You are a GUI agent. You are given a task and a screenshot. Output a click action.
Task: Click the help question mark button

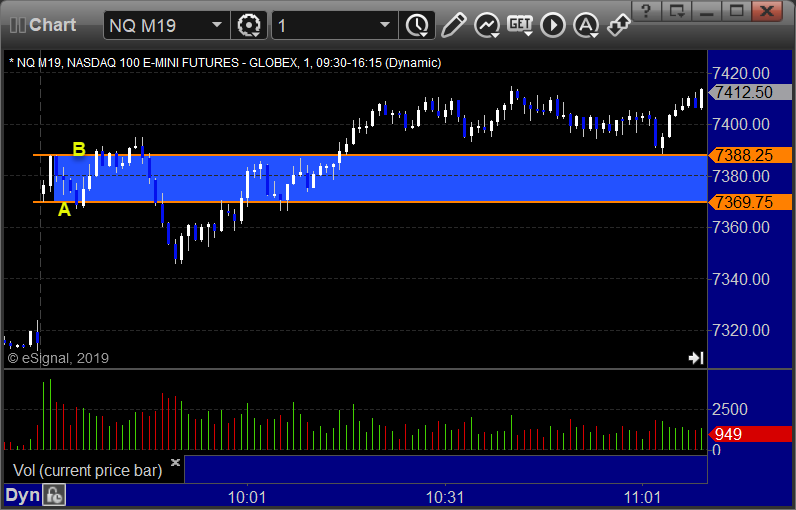(x=646, y=11)
